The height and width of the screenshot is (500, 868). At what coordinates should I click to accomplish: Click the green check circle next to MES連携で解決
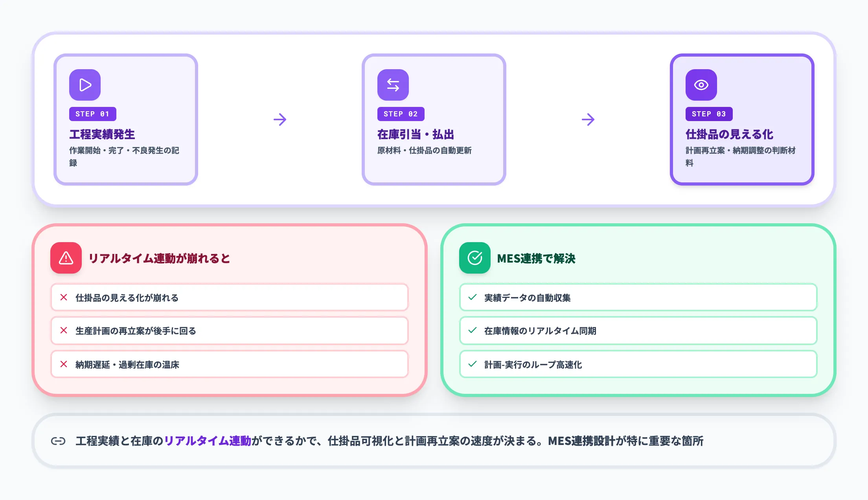coord(474,258)
